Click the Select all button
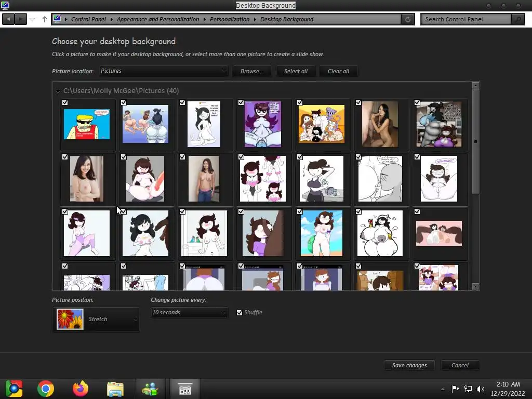The image size is (532, 399). pyautogui.click(x=296, y=71)
